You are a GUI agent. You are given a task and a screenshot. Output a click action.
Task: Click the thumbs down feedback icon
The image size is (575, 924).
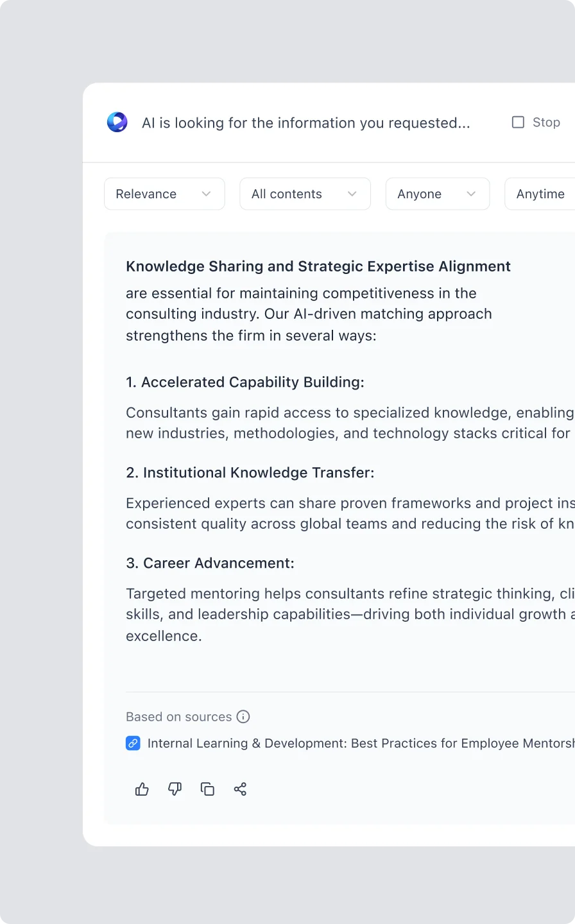coord(175,789)
